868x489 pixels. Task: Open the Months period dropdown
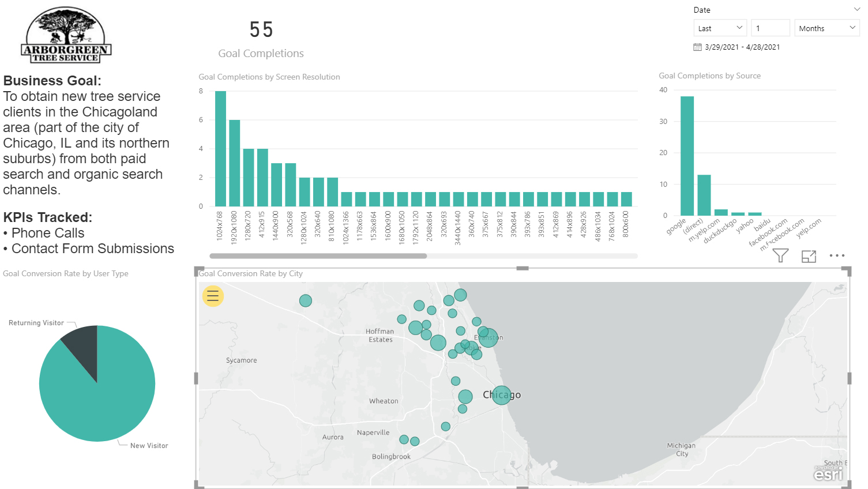tap(826, 28)
